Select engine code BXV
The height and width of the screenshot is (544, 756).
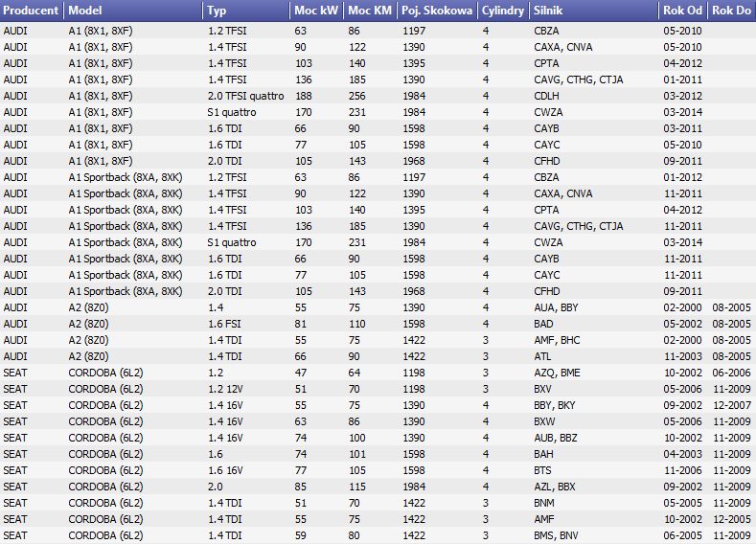point(542,389)
